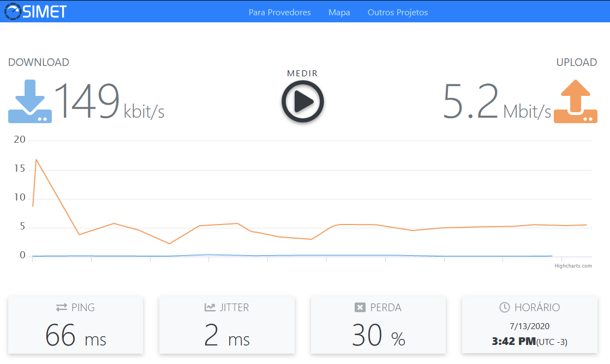Select the 5.2 Mbit/s upload value

tap(497, 102)
